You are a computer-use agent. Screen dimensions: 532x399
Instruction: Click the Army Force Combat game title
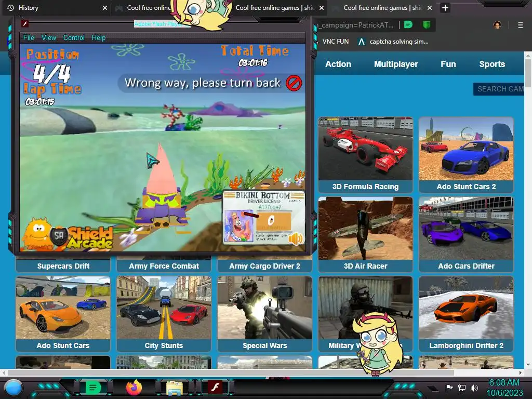pos(164,266)
